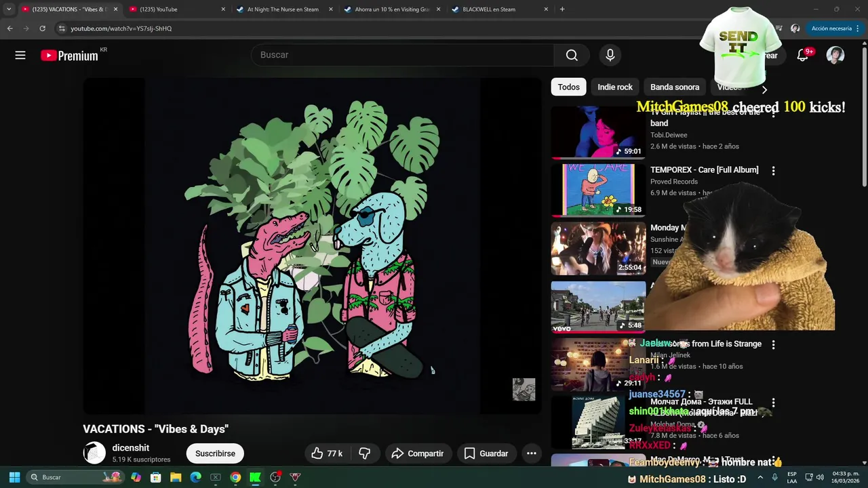Go back in browser history

click(9, 28)
